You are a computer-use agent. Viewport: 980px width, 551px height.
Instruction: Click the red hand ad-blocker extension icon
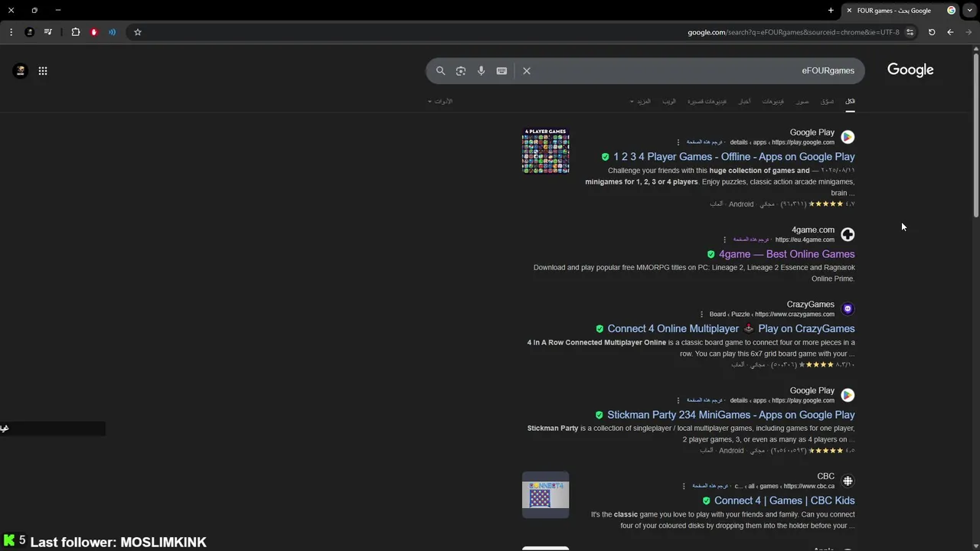pos(94,32)
